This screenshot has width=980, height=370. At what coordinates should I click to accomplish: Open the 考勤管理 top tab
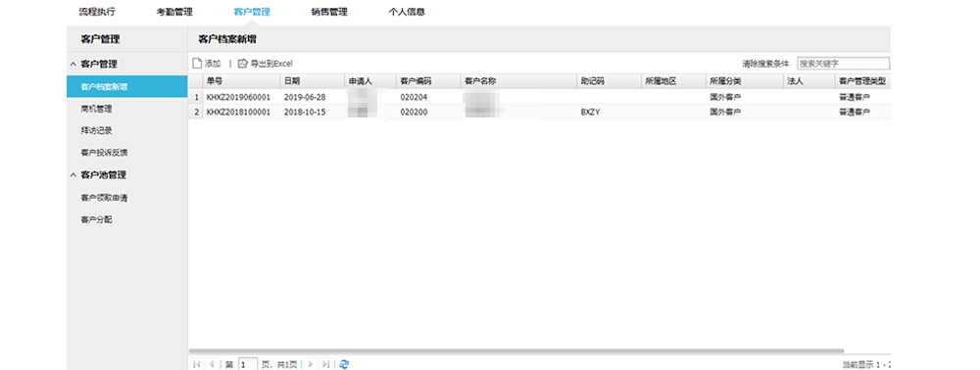point(174,12)
